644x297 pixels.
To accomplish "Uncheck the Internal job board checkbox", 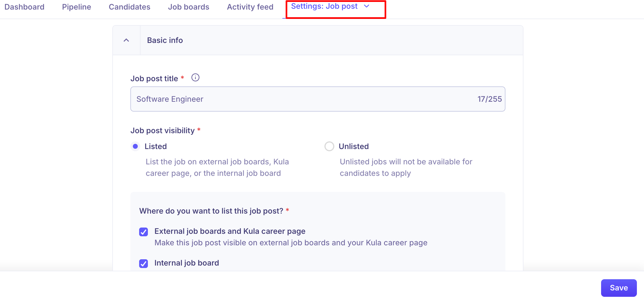I will point(144,263).
